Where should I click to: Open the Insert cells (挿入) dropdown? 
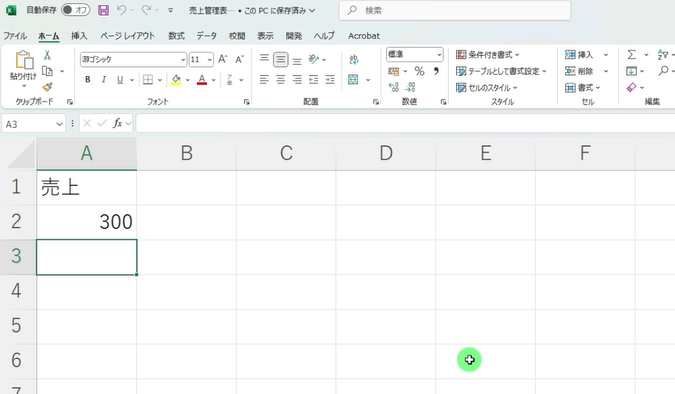click(606, 55)
